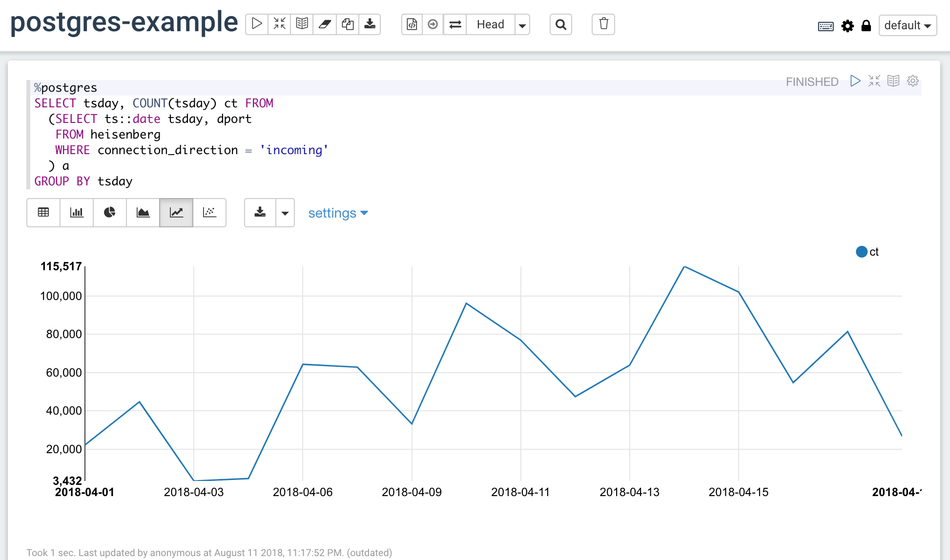Click the Head revision button
The width and height of the screenshot is (950, 560).
(490, 24)
